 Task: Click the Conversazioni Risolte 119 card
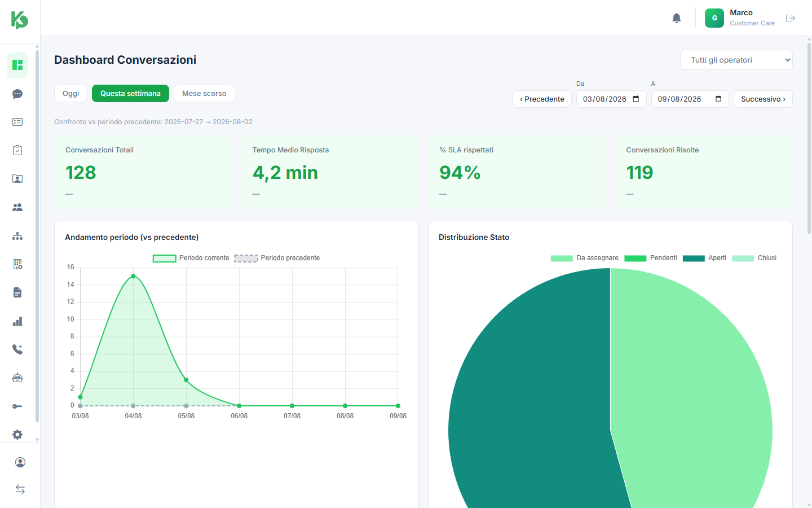point(704,172)
